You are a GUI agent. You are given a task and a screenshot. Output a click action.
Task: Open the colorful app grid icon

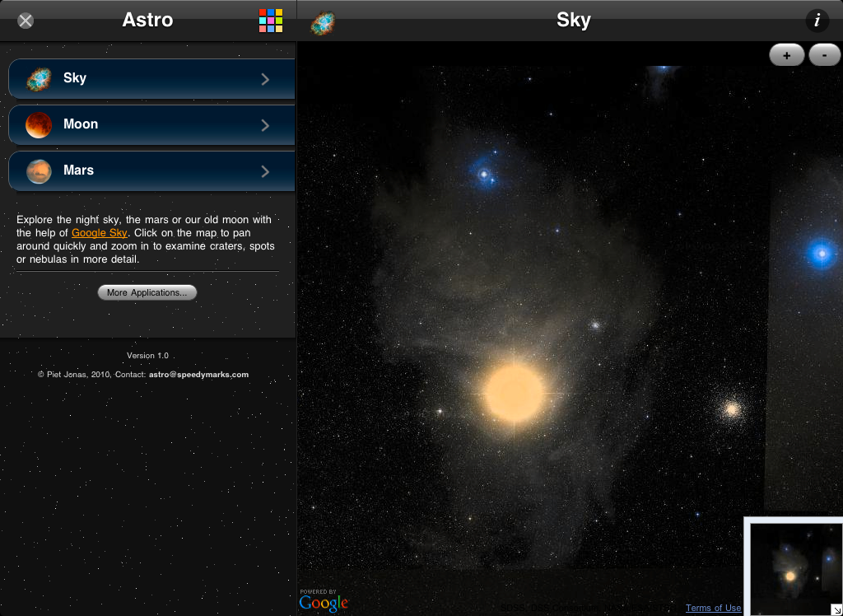point(270,21)
